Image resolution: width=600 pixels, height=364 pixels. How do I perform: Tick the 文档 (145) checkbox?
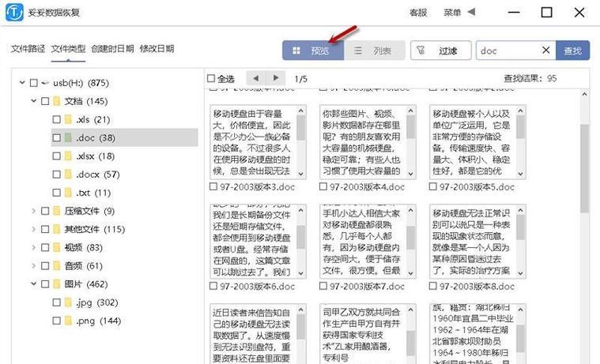pos(45,101)
